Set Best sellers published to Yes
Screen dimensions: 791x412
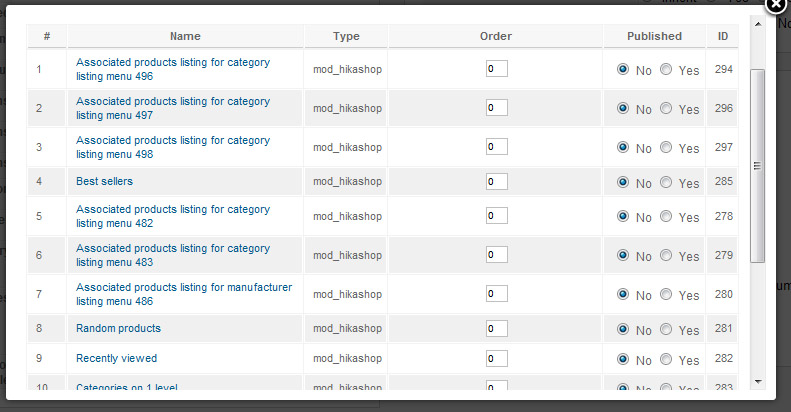[666, 182]
